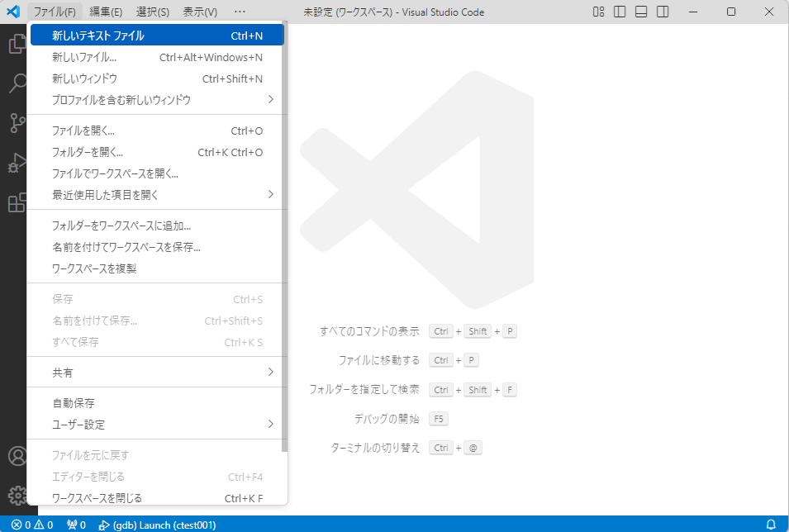Toggle the bottom panel layout icon
The width and height of the screenshot is (789, 532).
(641, 12)
